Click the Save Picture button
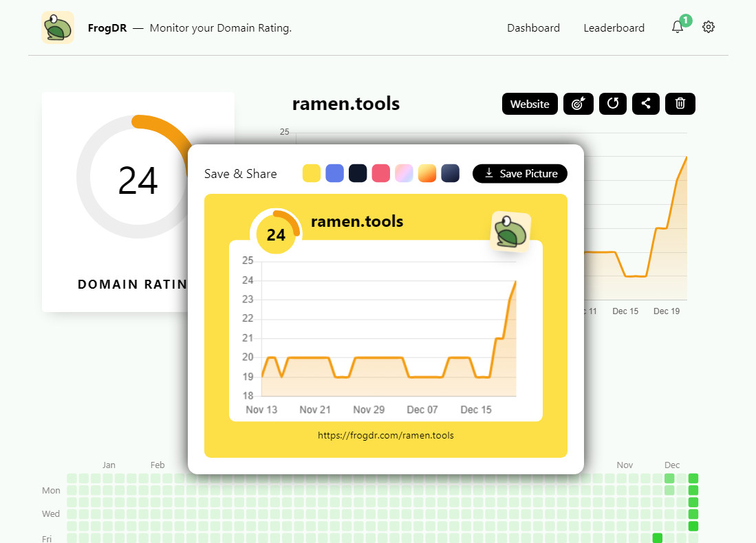The image size is (756, 543). (x=520, y=173)
